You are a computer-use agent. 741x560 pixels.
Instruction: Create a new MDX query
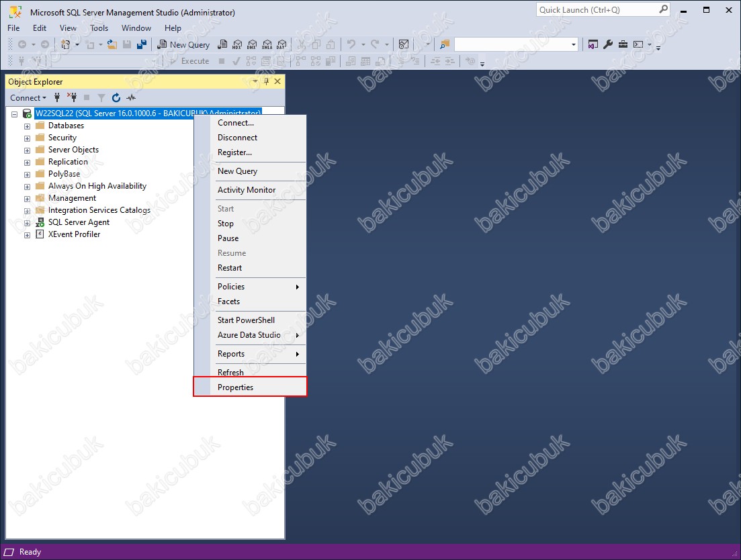click(x=237, y=44)
